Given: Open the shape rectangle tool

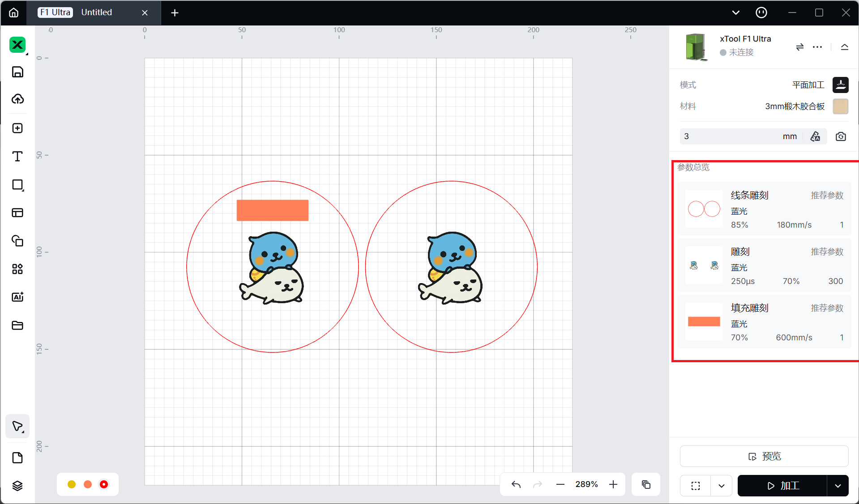Looking at the screenshot, I should pos(17,185).
